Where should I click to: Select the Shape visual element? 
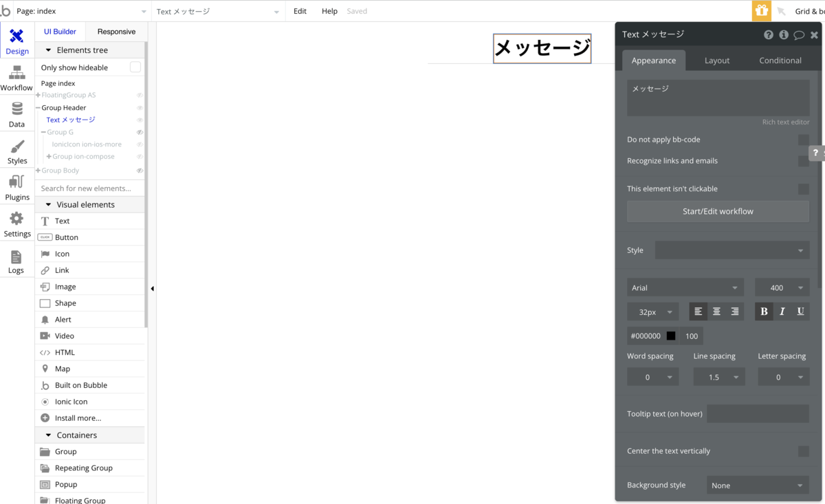tap(90, 303)
